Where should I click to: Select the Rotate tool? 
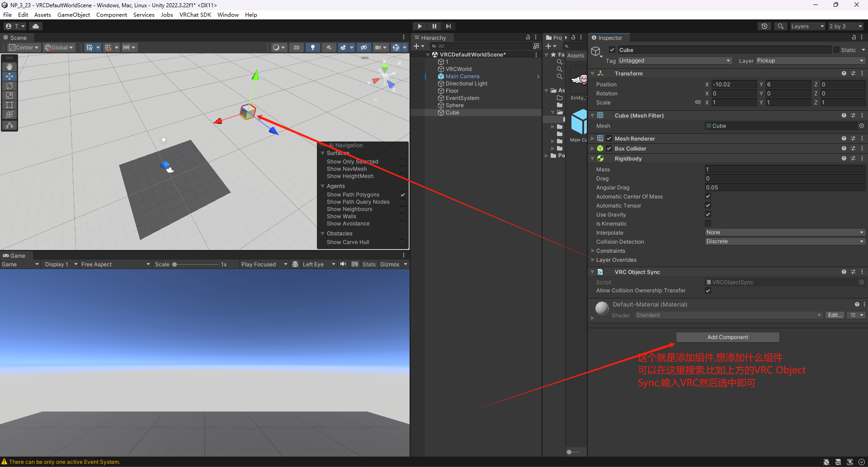[9, 86]
